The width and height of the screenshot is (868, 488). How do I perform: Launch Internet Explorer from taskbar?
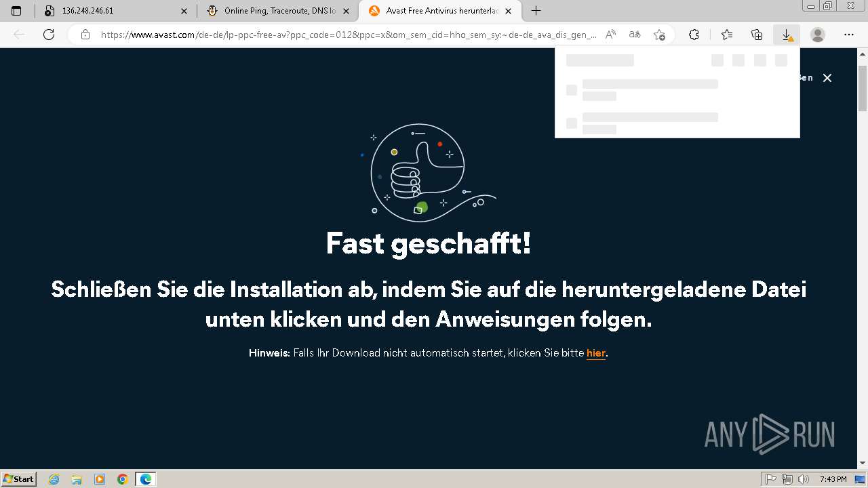(x=54, y=479)
